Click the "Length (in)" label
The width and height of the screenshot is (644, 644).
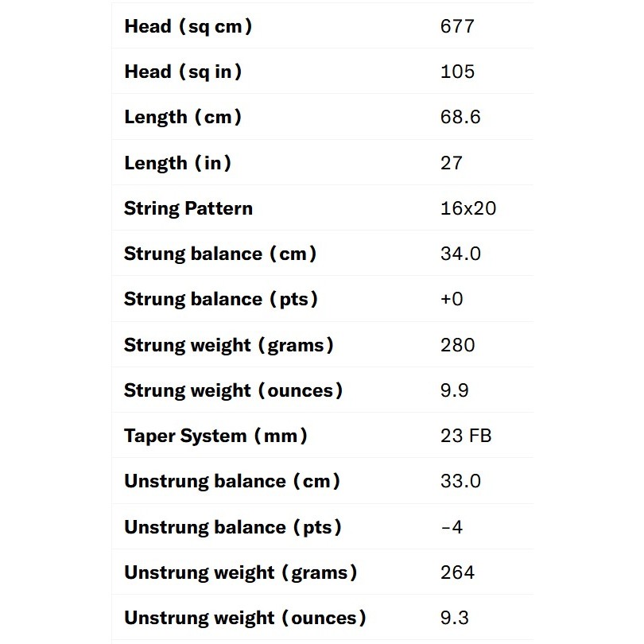pyautogui.click(x=178, y=163)
